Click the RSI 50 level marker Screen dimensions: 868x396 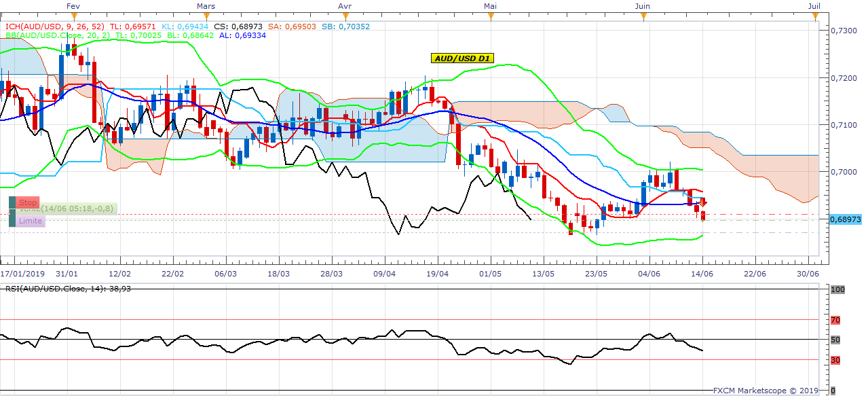pos(835,340)
